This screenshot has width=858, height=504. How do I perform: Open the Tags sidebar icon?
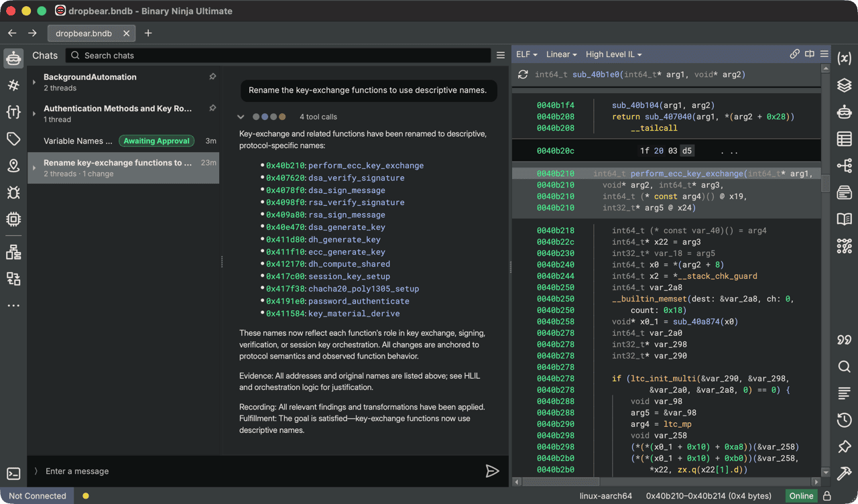(13, 139)
